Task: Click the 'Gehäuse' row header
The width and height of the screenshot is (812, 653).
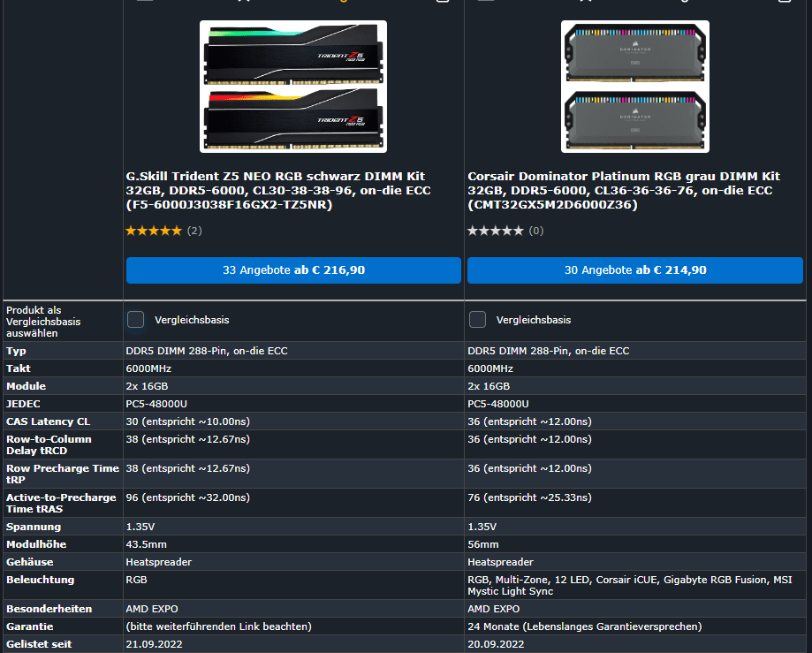Action: coord(29,562)
